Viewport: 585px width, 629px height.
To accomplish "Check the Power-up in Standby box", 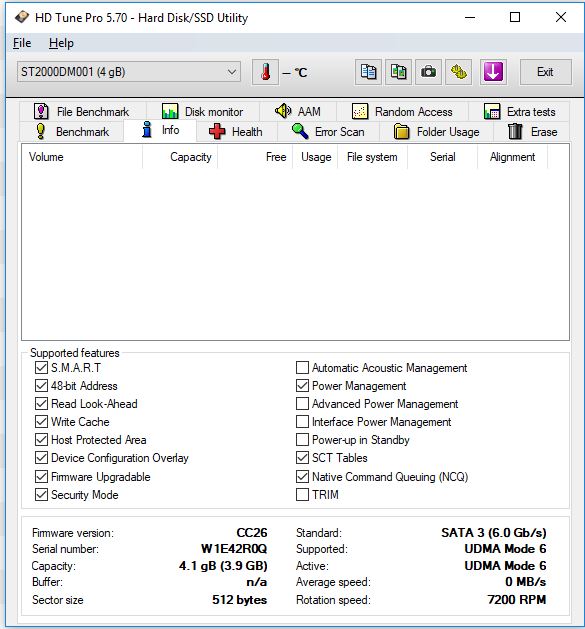I will (302, 440).
